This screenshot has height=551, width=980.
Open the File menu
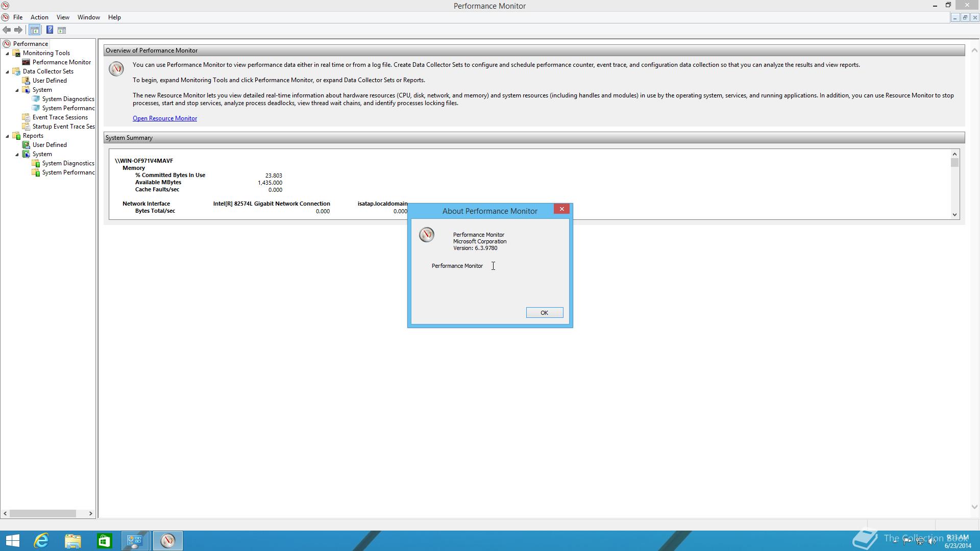[18, 17]
